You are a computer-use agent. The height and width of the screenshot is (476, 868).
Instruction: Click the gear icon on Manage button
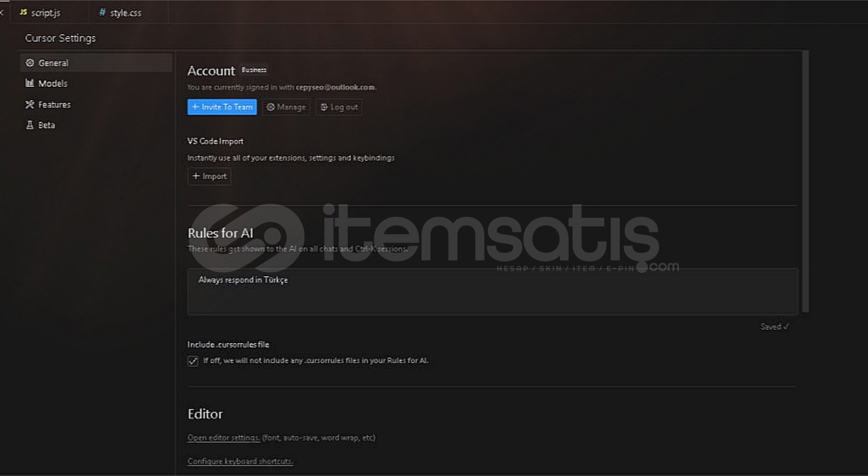coord(270,107)
